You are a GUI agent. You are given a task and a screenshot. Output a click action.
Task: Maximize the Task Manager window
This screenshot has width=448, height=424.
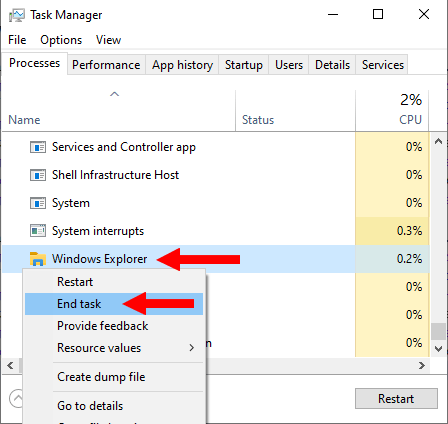click(378, 14)
